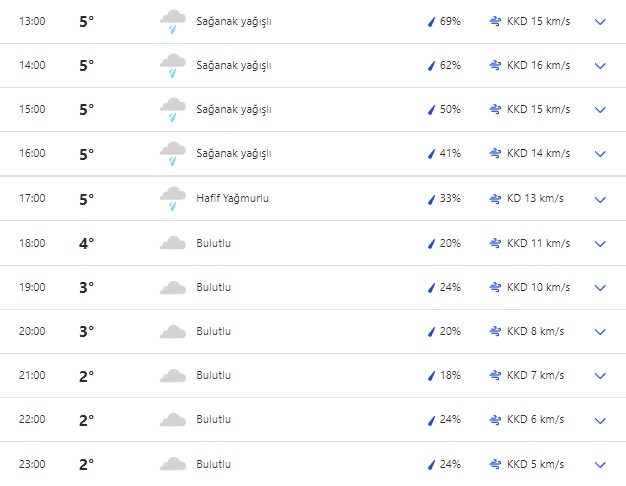This screenshot has width=626, height=486.
Task: Click the 23:00 time label
Action: coord(33,464)
